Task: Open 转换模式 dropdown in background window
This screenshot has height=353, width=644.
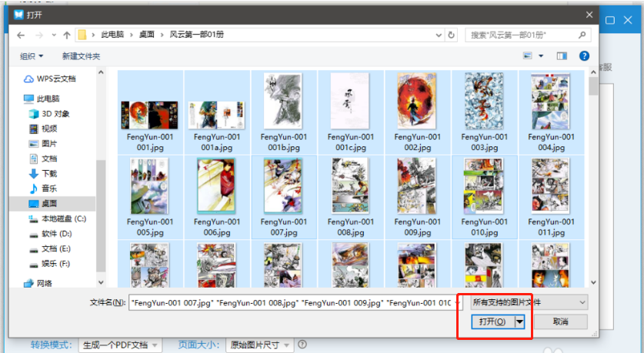Action: [120, 345]
